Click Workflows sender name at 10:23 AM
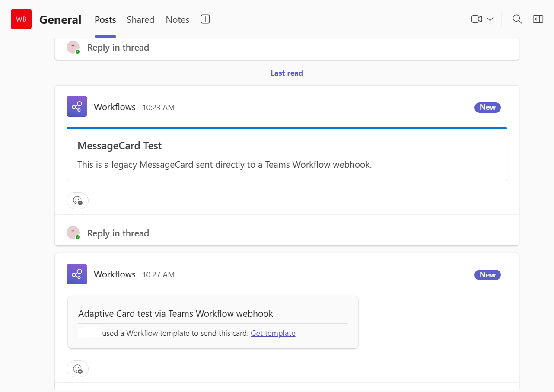 pyautogui.click(x=115, y=107)
